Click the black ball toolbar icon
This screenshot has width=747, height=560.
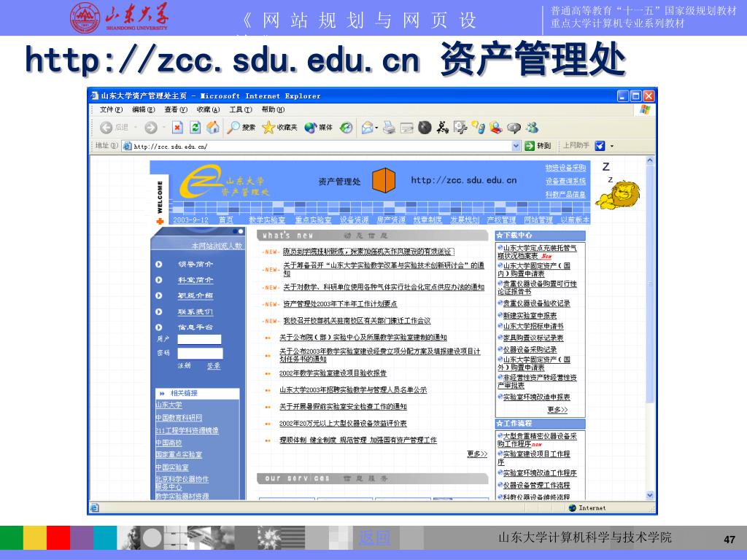[425, 128]
